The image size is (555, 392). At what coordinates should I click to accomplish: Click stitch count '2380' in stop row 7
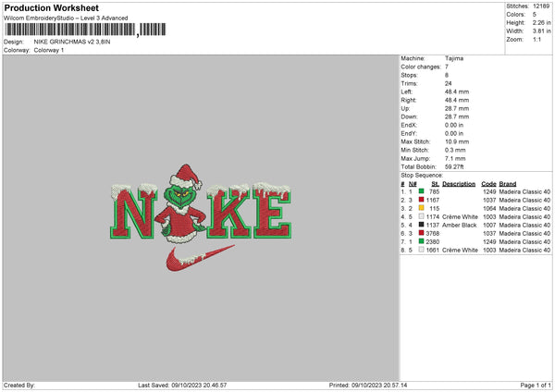coord(433,241)
